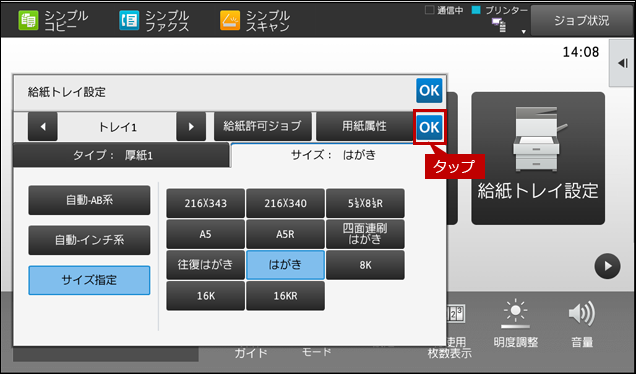This screenshot has height=374, width=636.
Task: Choose 往復はがき paper size
Action: 206,265
